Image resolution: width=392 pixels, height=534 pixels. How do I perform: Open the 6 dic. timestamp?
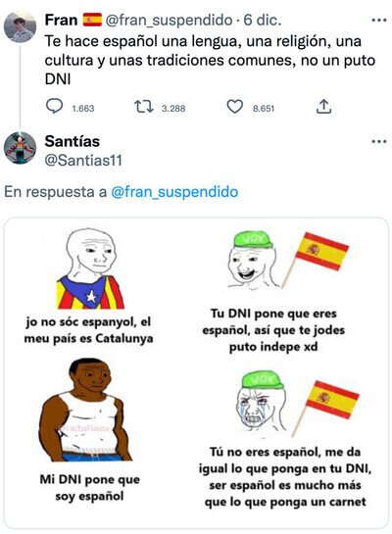click(x=263, y=21)
